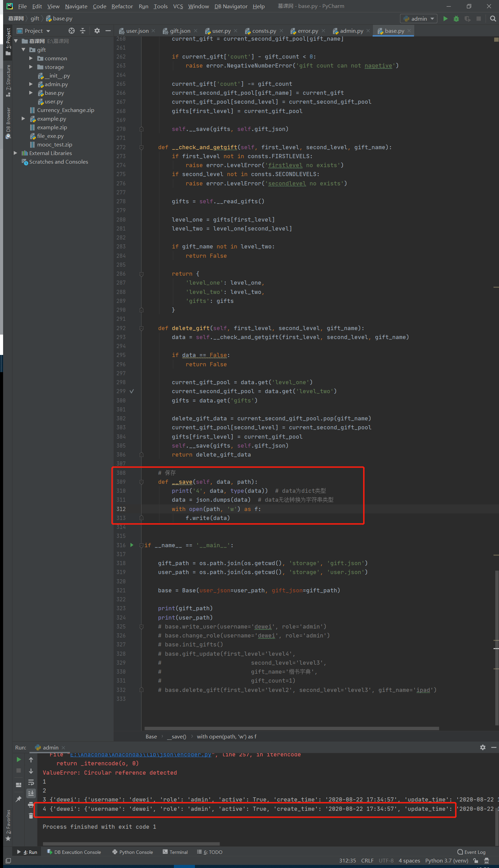Expand admin.py in project tree
Image resolution: width=499 pixels, height=868 pixels.
pos(31,84)
